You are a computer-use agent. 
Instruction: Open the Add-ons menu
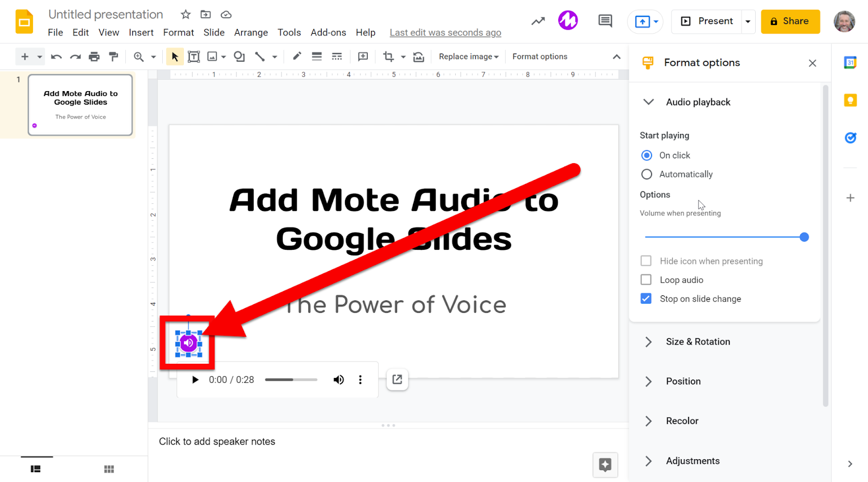point(328,33)
